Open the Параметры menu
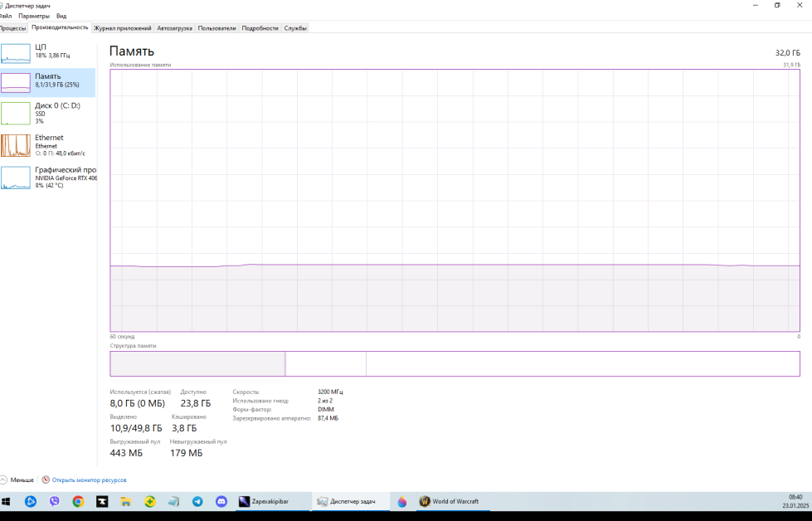 [34, 16]
